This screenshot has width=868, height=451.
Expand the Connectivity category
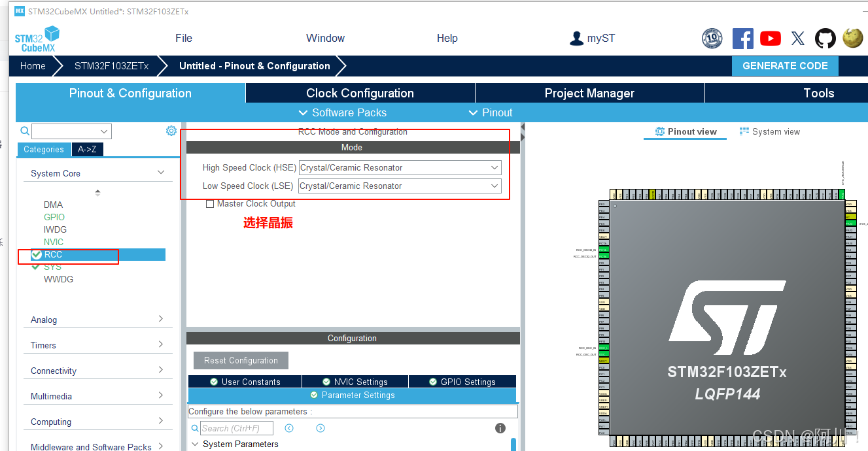click(161, 370)
